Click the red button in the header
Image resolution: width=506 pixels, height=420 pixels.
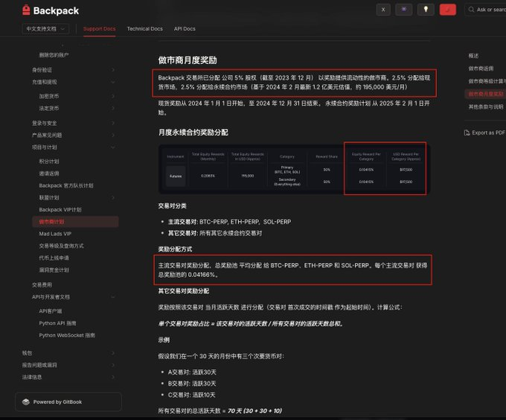point(448,10)
